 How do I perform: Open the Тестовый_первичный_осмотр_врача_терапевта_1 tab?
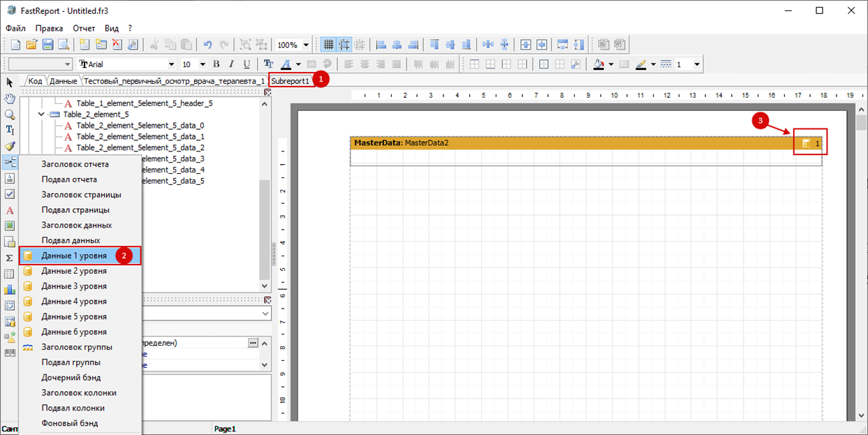pyautogui.click(x=175, y=81)
